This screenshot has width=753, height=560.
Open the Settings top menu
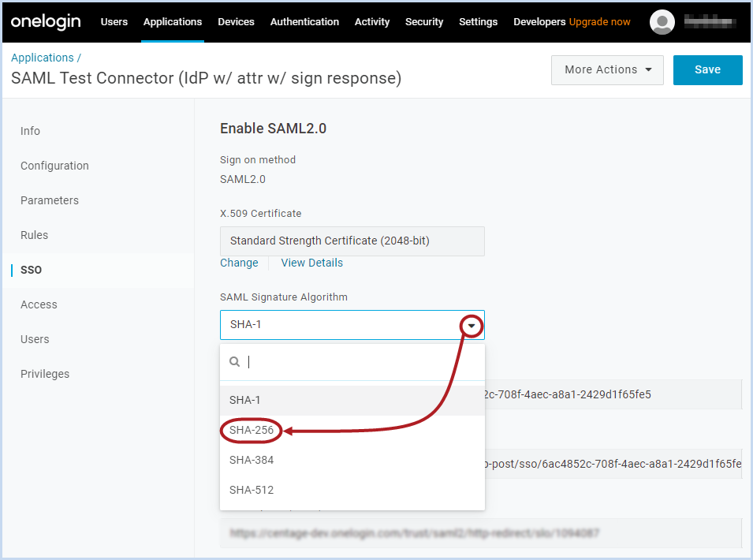pos(478,22)
